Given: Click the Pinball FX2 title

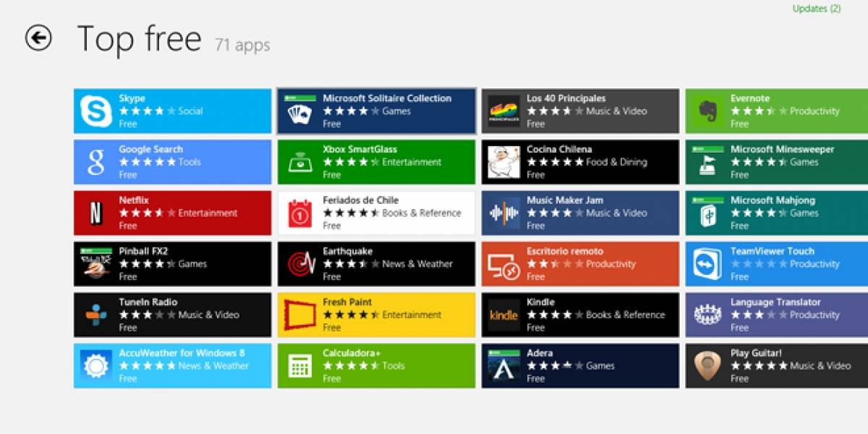Looking at the screenshot, I should (143, 251).
